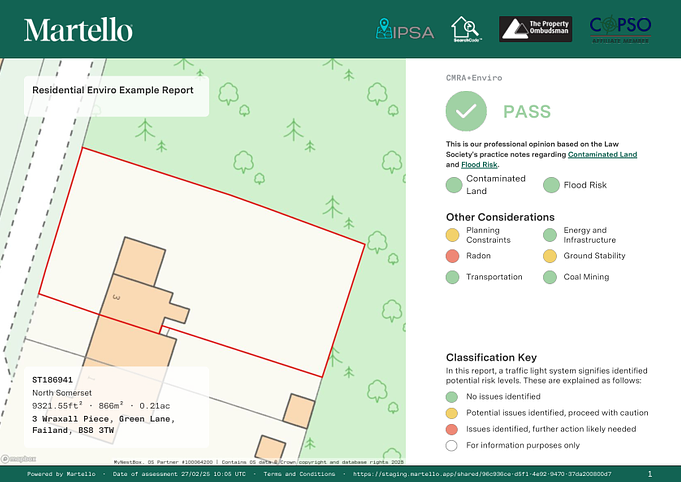Click the 'Potential issues identified' amber key dot
Image resolution: width=681 pixels, height=482 pixels.
point(452,413)
